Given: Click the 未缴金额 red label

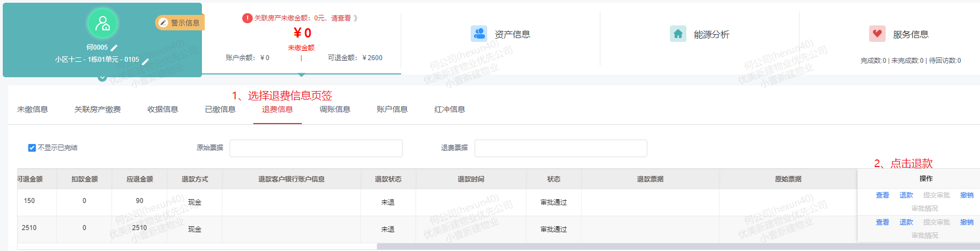Looking at the screenshot, I should [x=301, y=48].
